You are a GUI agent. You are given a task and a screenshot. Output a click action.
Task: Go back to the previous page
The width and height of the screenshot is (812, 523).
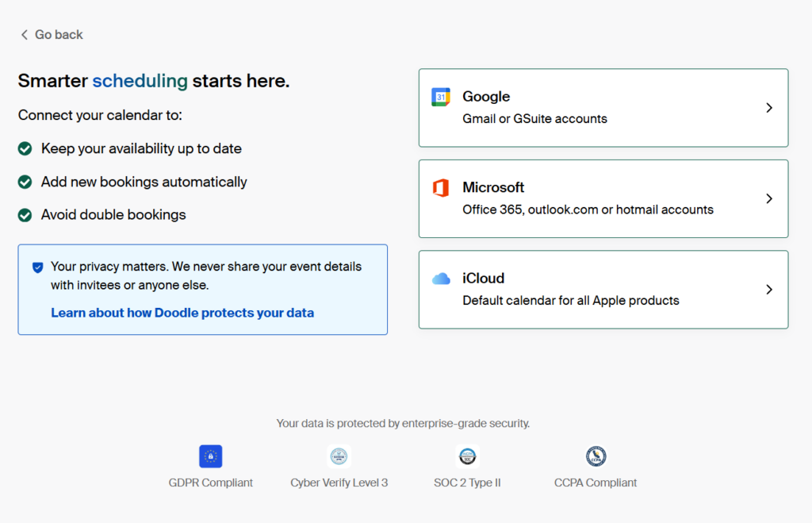coord(59,35)
